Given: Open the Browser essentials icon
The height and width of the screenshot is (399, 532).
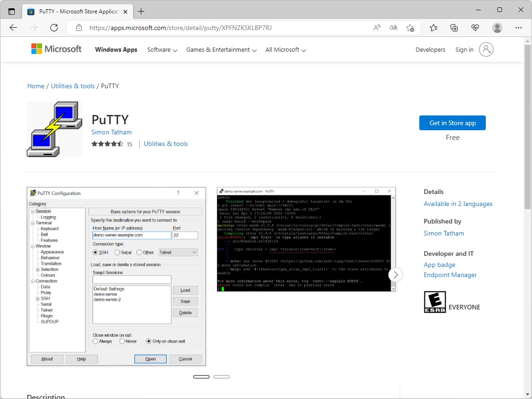Looking at the screenshot, I should tap(475, 28).
